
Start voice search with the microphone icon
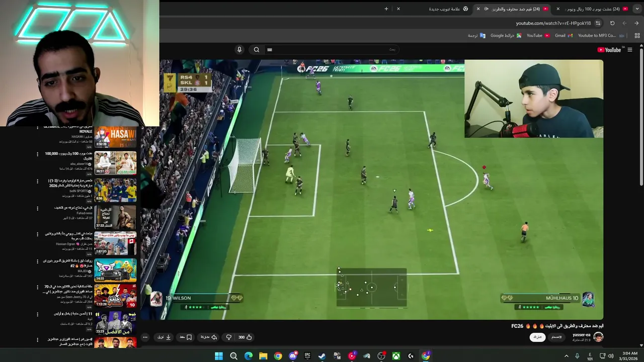[239, 49]
